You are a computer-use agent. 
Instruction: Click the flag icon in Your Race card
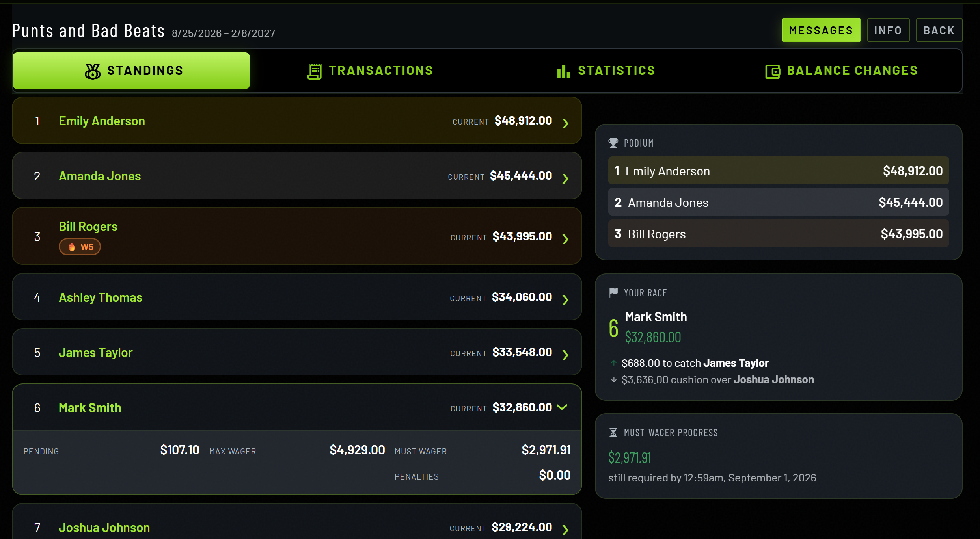pos(613,292)
